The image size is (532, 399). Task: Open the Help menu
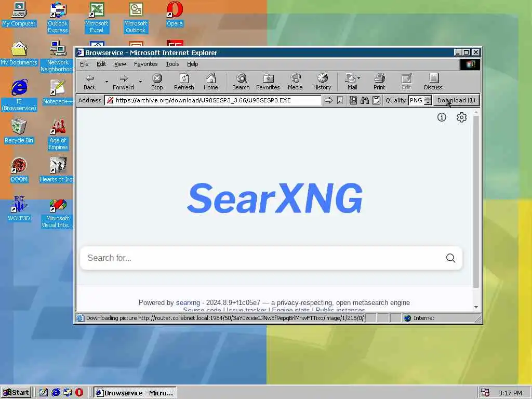tap(192, 64)
